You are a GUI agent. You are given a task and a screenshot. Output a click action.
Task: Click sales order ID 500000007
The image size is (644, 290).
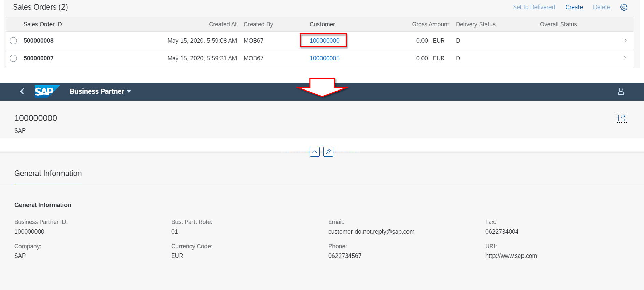pyautogui.click(x=39, y=58)
